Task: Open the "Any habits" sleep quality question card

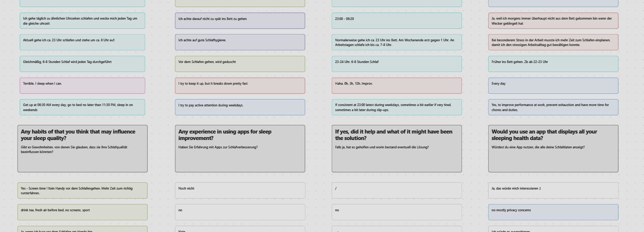Action: pos(82,149)
